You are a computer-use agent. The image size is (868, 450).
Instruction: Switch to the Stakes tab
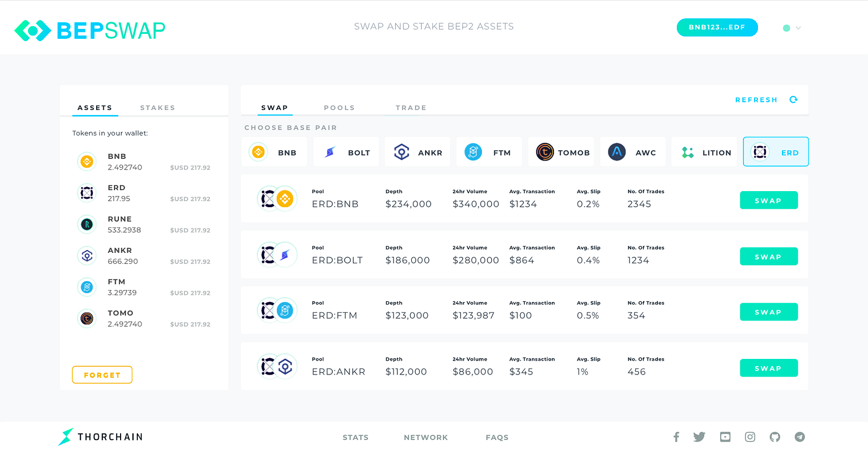point(158,108)
